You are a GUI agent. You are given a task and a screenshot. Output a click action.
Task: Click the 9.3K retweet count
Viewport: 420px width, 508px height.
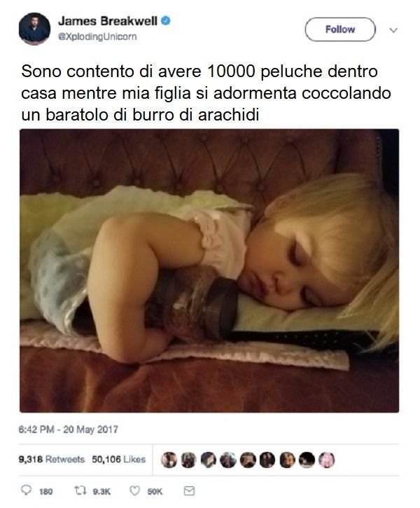(x=101, y=491)
